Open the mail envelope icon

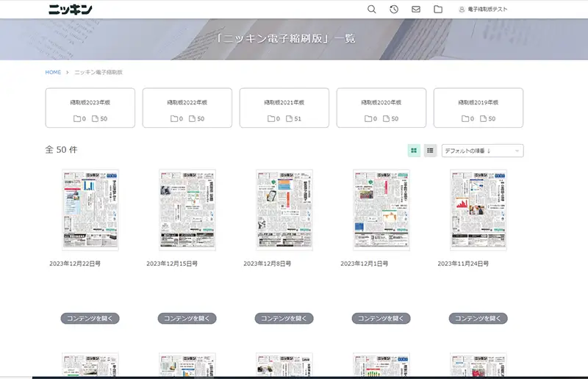coord(416,10)
